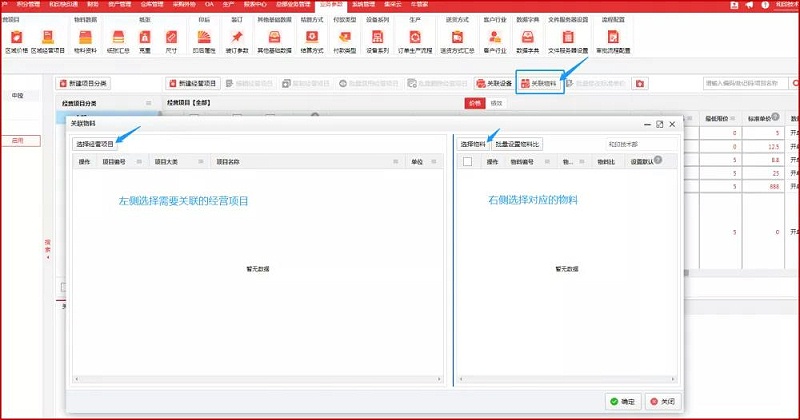Click the 批量设置物料比 button
Image resolution: width=800 pixels, height=420 pixels.
point(518,144)
